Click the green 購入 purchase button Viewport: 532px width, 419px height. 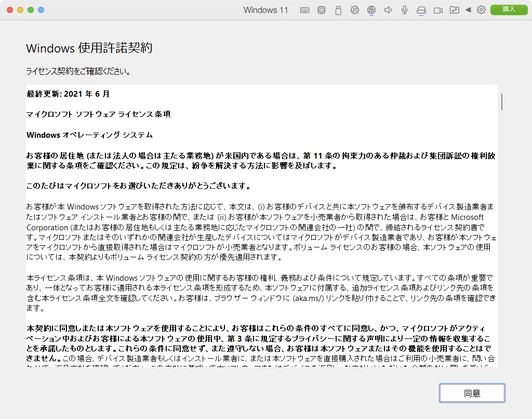pos(509,9)
